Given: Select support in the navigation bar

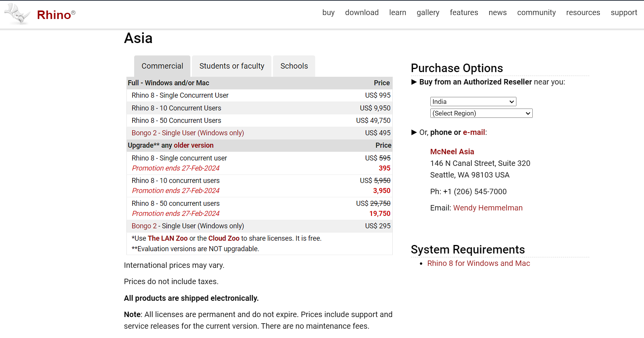Looking at the screenshot, I should click(624, 12).
